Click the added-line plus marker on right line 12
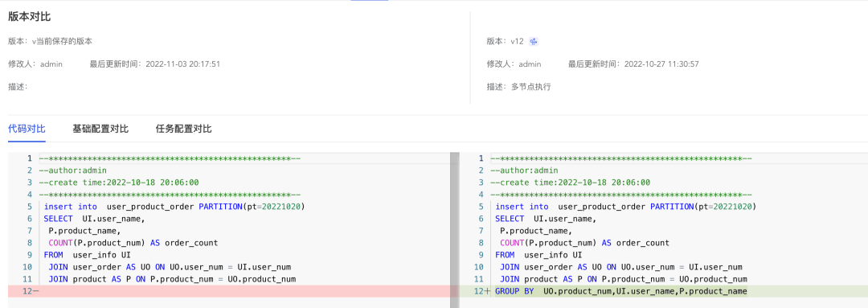The width and height of the screenshot is (868, 308). (488, 291)
